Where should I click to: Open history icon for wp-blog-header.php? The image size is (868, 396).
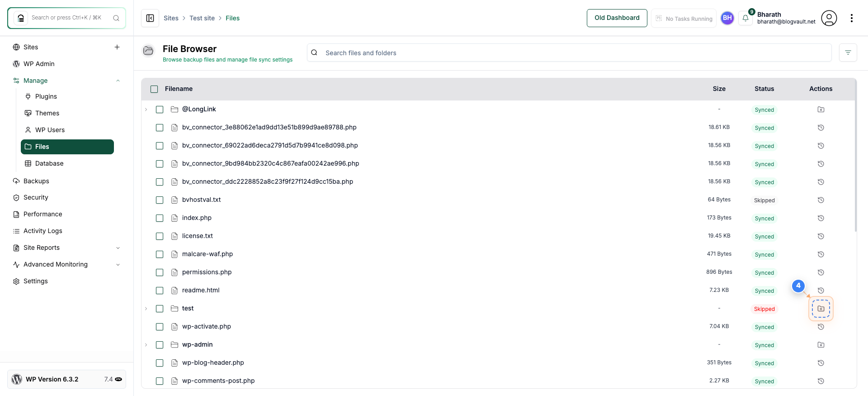pyautogui.click(x=821, y=363)
